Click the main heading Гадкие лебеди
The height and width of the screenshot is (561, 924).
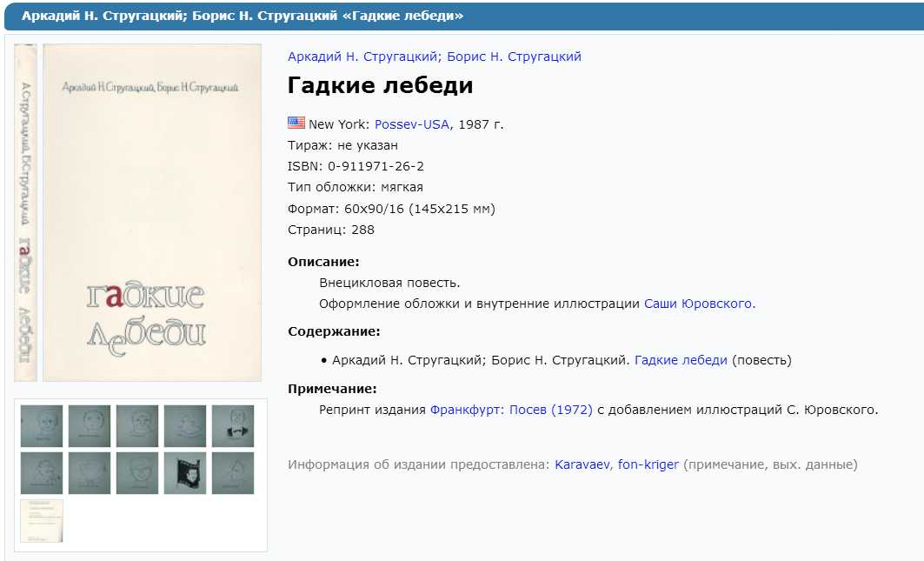click(x=381, y=85)
